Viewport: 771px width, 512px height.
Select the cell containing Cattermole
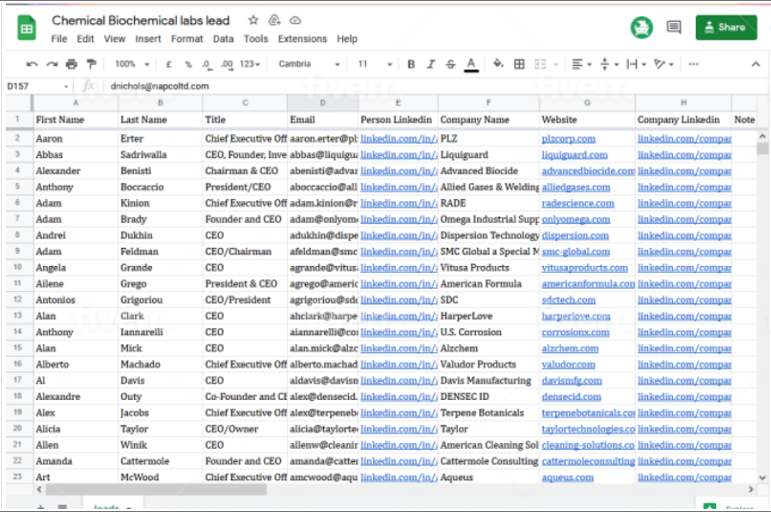click(160, 461)
